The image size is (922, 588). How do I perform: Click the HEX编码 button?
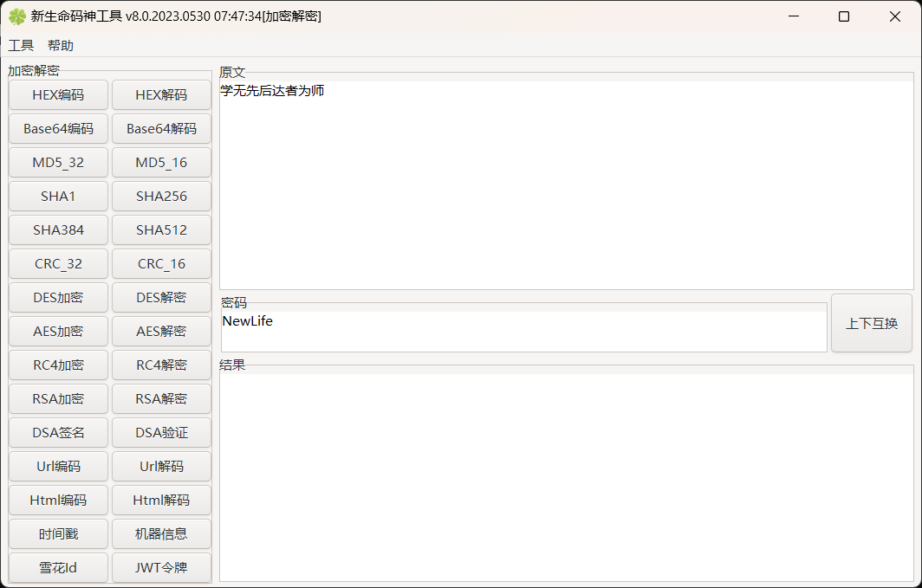click(58, 95)
